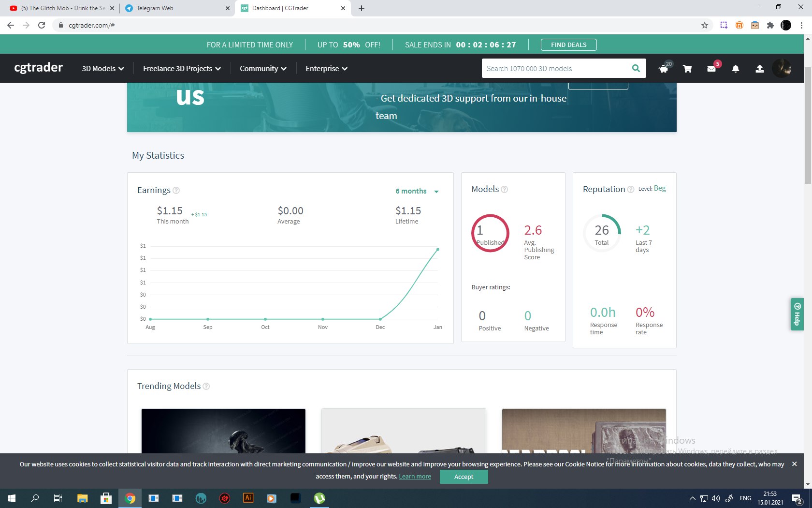Close the YouTube Glitch Mob tab
Viewport: 812px width, 508px height.
point(112,8)
